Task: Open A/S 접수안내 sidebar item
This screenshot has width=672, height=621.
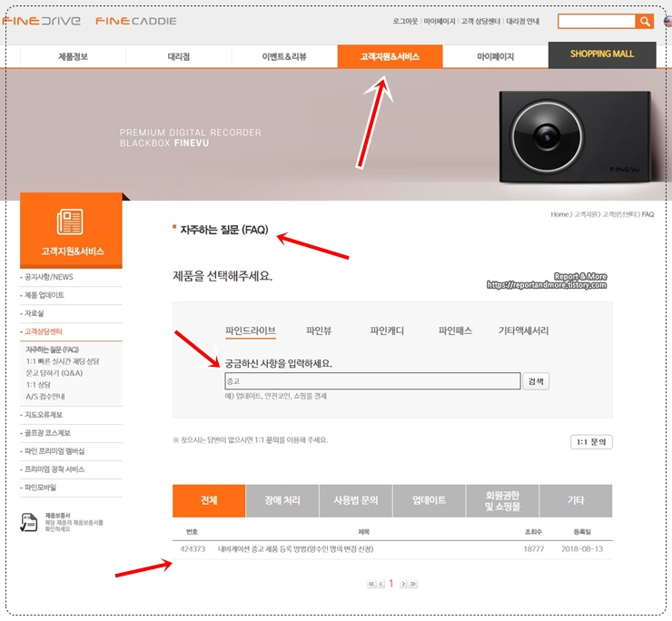Action: [45, 397]
